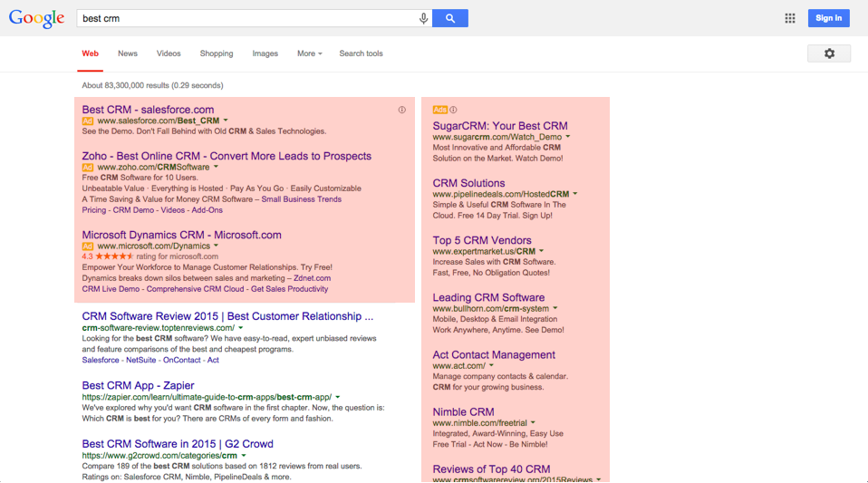Open 'SugarCRM: Your Best CRM' ad
Image resolution: width=868 pixels, height=483 pixels.
click(500, 126)
